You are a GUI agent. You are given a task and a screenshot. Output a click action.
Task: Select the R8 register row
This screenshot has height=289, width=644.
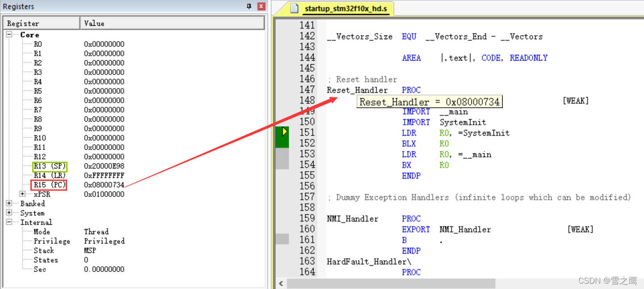134,119
